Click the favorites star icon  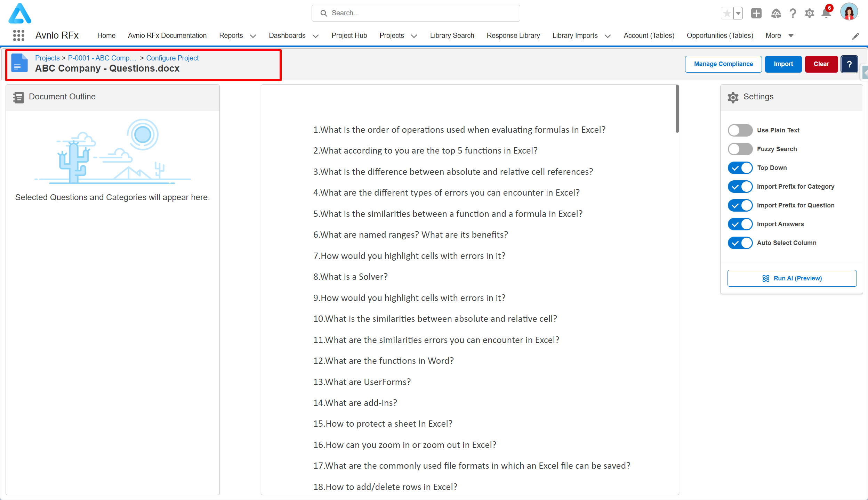(727, 14)
